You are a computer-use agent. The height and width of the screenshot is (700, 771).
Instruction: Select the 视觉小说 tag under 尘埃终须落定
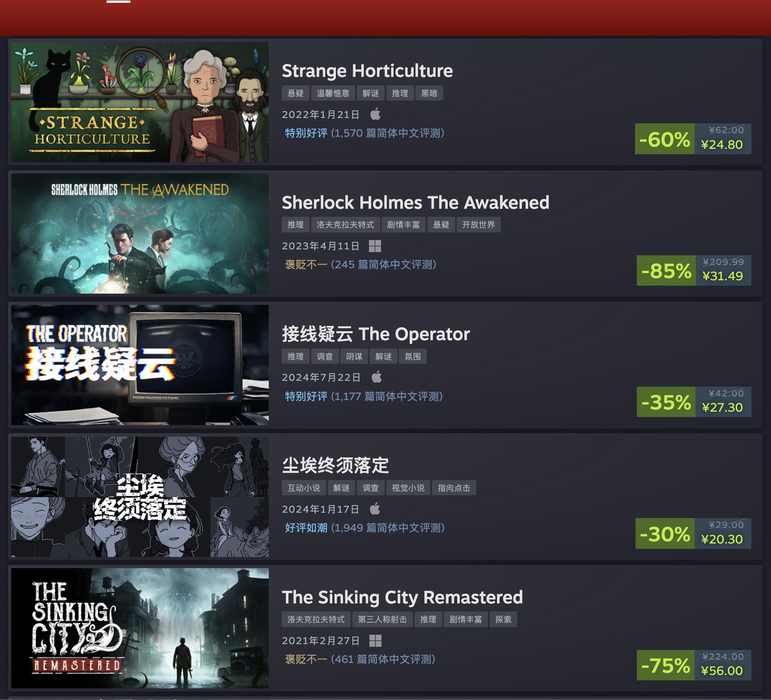point(408,488)
